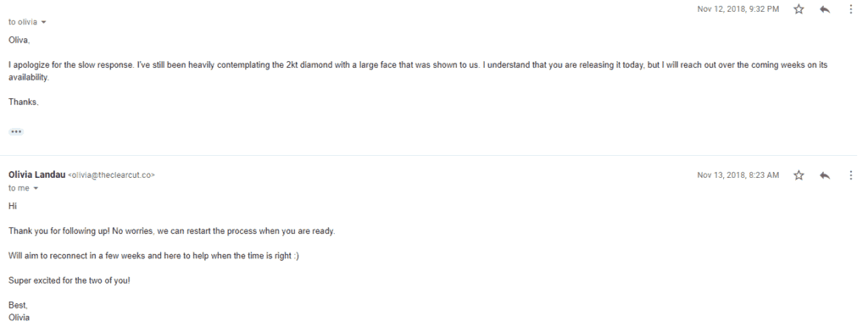
Task: Click the olivia@theclearcut.co email address
Action: point(111,175)
